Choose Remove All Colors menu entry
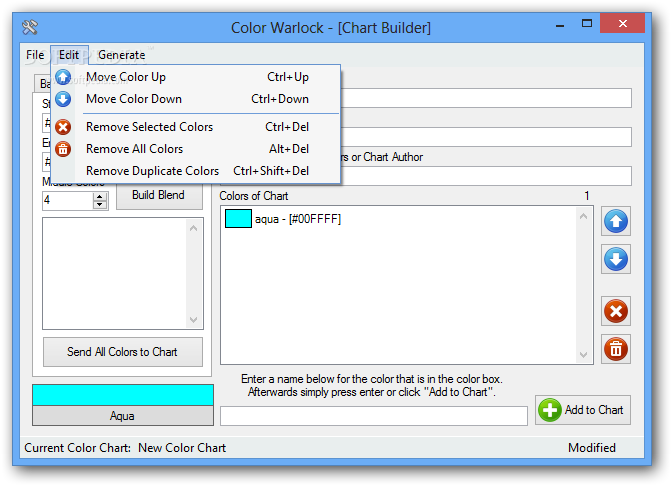This screenshot has height=486, width=672. point(196,149)
